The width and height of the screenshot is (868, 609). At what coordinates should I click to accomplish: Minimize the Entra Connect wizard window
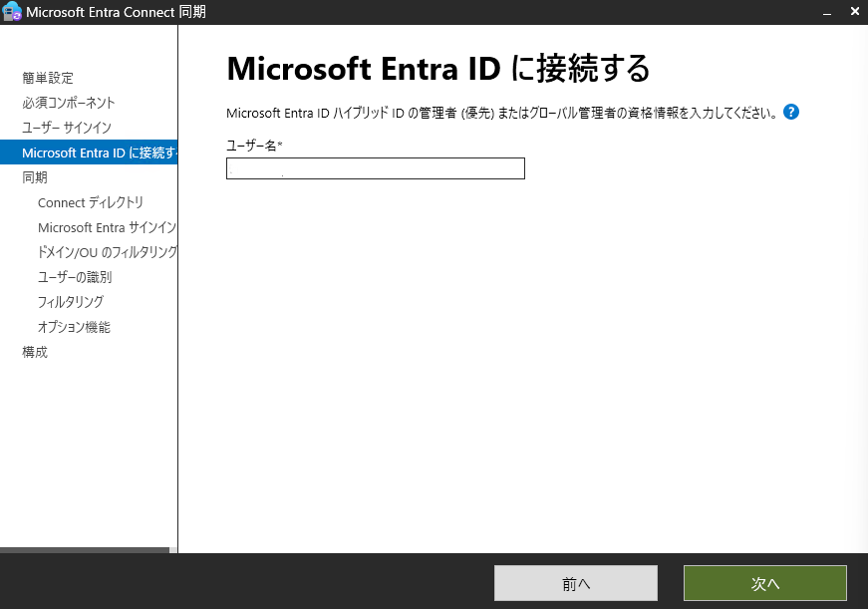pyautogui.click(x=828, y=11)
